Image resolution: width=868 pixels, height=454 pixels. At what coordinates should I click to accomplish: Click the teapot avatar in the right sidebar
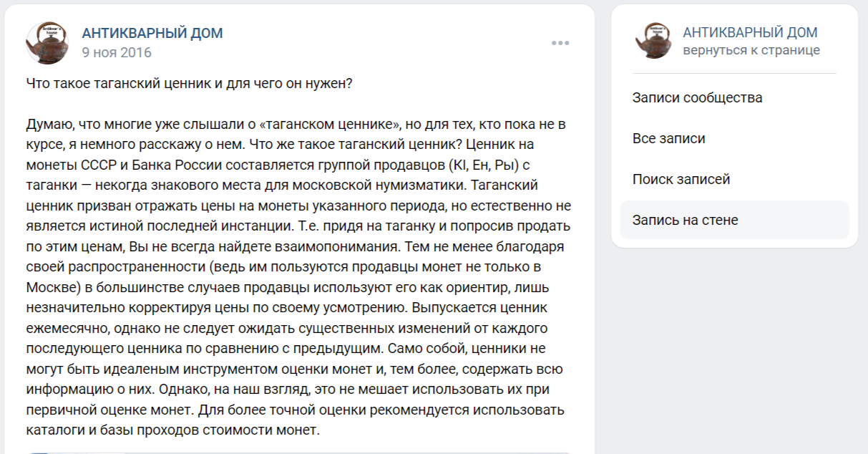coord(653,41)
